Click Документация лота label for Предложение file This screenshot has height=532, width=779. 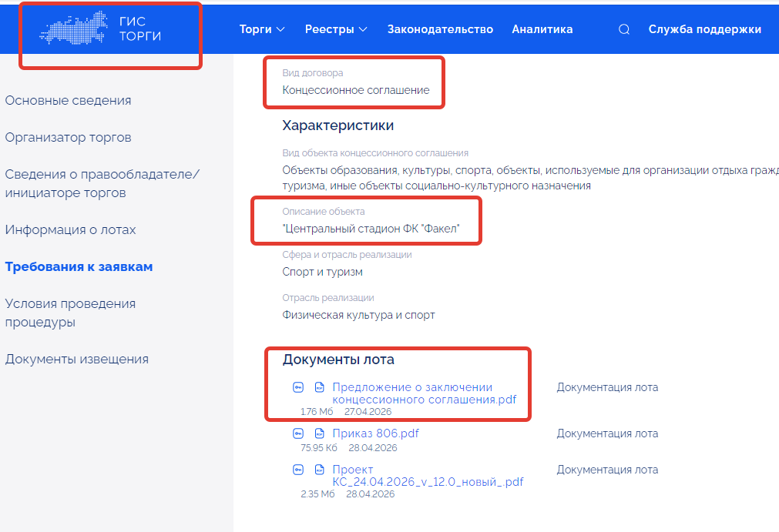(x=607, y=387)
